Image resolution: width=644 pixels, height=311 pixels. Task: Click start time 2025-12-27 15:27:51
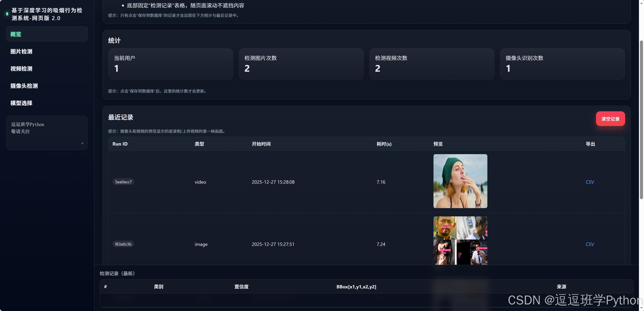(273, 244)
